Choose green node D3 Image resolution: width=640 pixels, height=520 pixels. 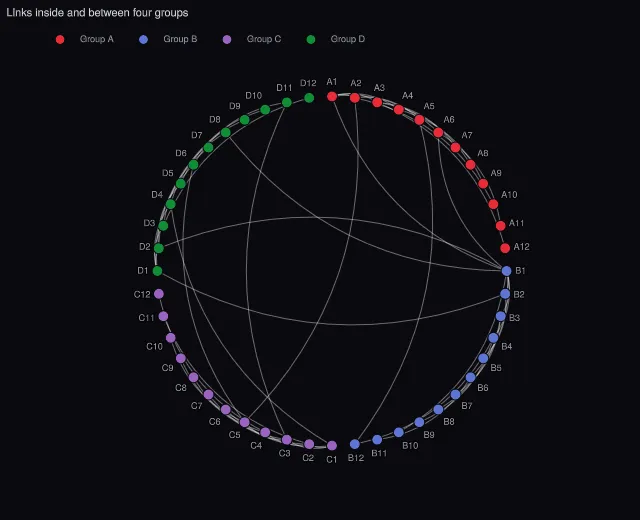click(163, 226)
